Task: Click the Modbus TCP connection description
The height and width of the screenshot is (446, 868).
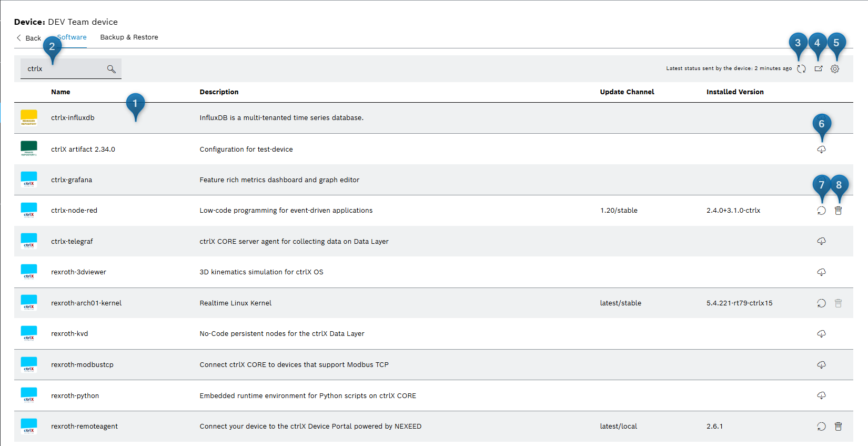Action: tap(294, 365)
